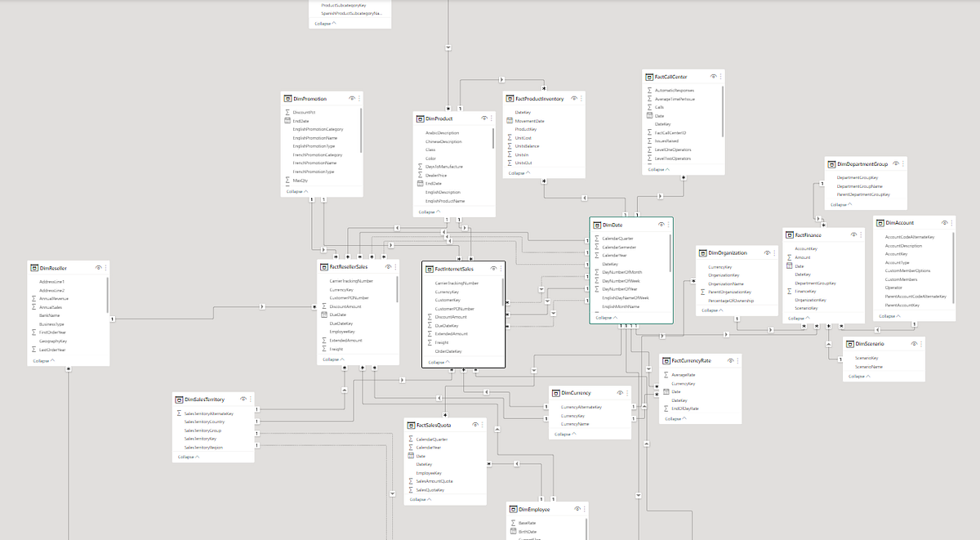Collapse the DimSalesTerritory table
980x540 pixels.
point(185,457)
